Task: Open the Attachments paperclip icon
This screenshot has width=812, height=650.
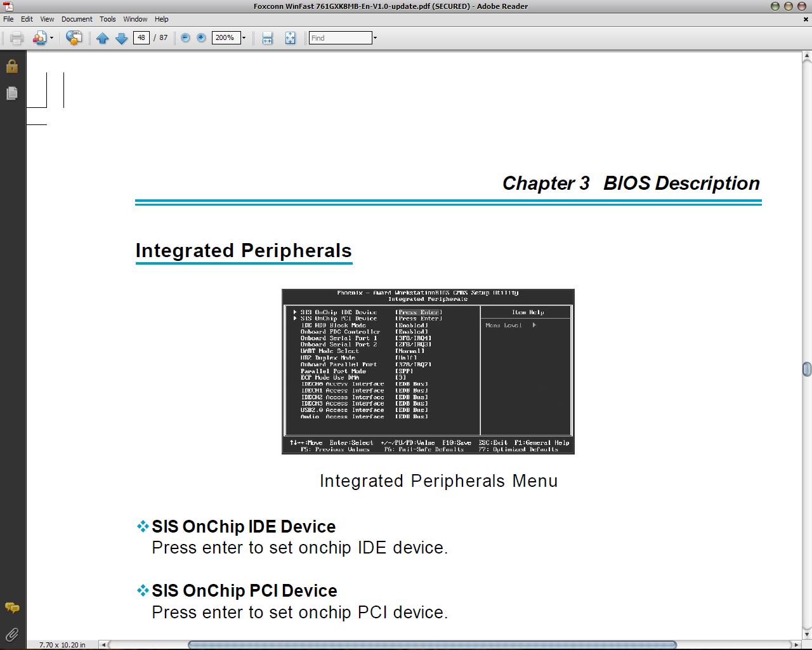Action: coord(11,634)
